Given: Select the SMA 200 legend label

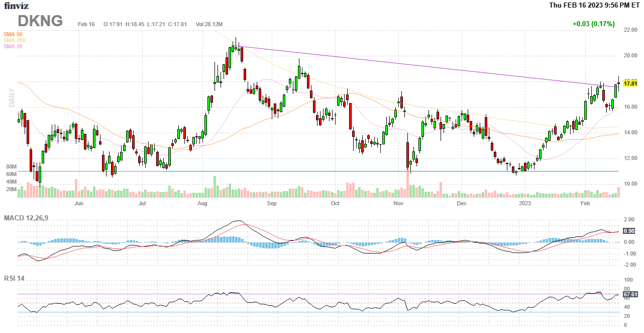Looking at the screenshot, I should 14,40.
